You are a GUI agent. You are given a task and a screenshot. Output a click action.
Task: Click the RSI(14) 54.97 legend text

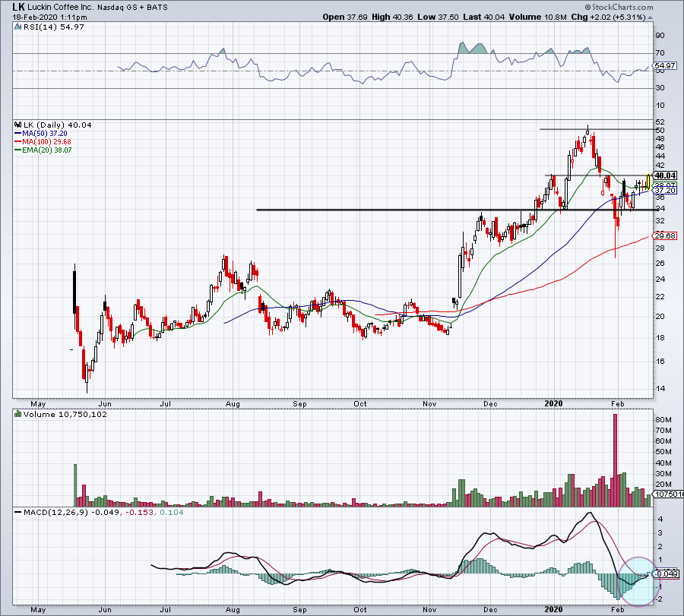(53, 27)
